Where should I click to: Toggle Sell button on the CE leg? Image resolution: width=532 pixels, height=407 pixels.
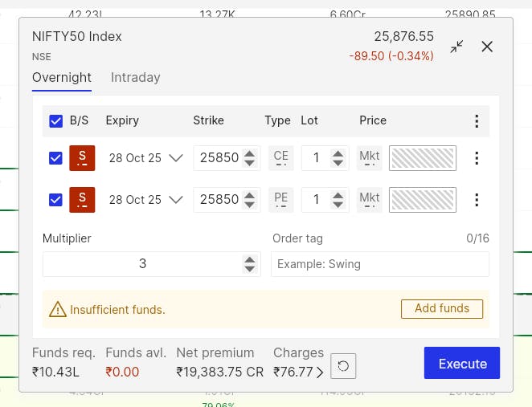coord(82,158)
